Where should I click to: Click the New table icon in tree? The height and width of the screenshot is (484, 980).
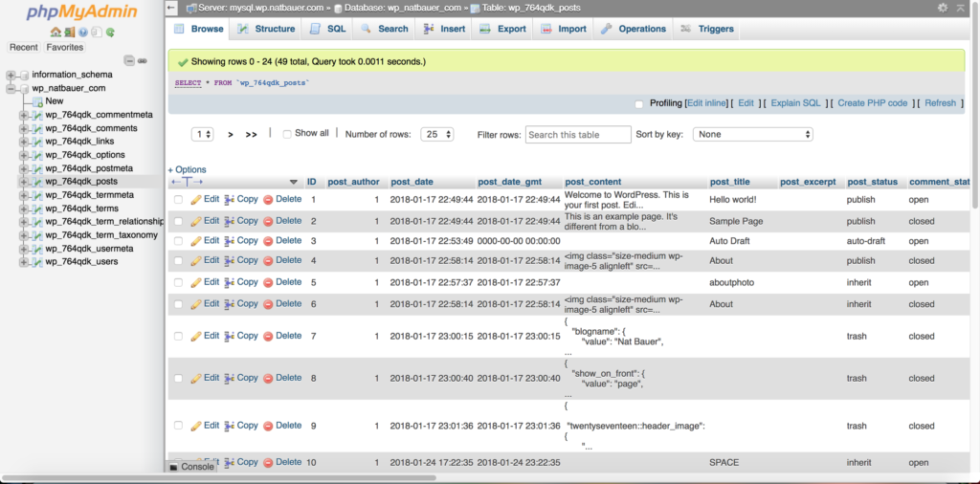point(37,101)
